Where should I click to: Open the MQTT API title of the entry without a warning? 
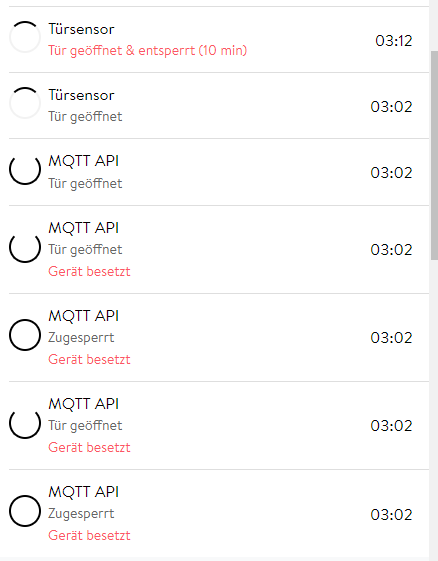coord(83,161)
